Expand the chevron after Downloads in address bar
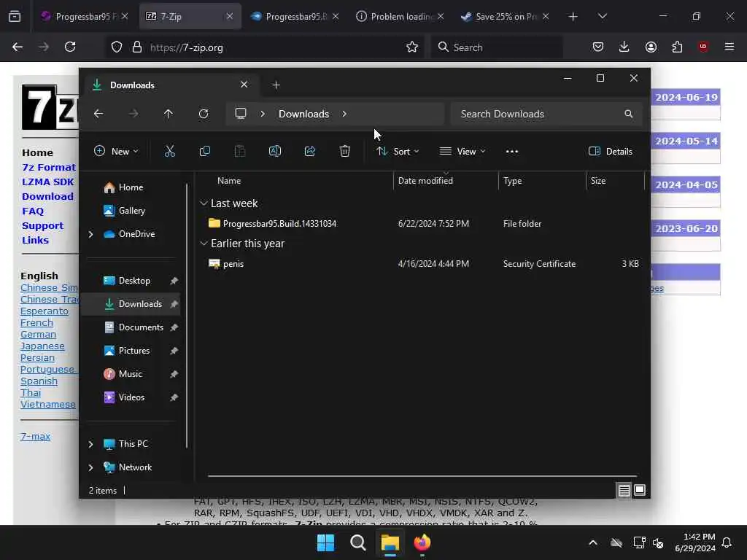The width and height of the screenshot is (747, 560). pyautogui.click(x=344, y=114)
